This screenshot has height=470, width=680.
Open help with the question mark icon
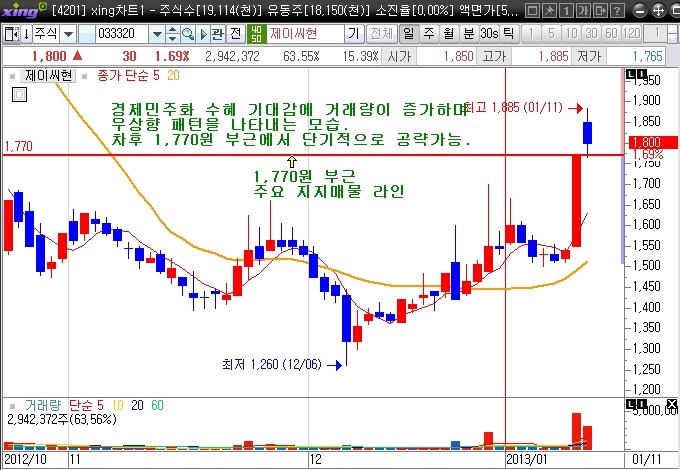pos(617,10)
